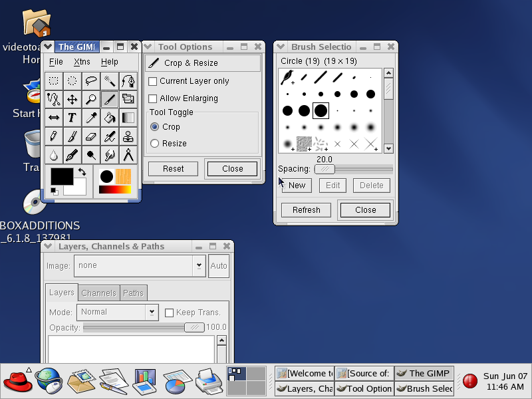This screenshot has height=399, width=532.
Task: Pick the Convolve blur droplet tool
Action: 54,156
